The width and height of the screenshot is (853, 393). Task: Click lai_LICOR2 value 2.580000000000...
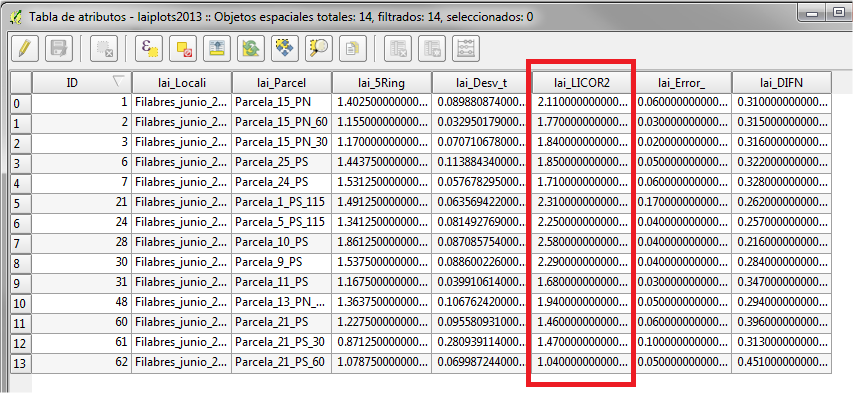point(582,242)
